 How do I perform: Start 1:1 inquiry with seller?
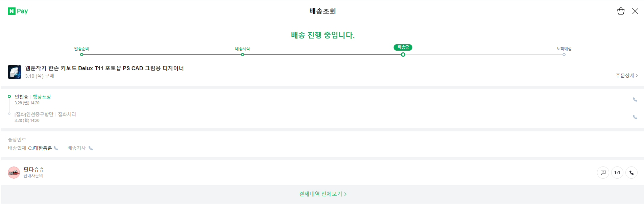click(617, 173)
